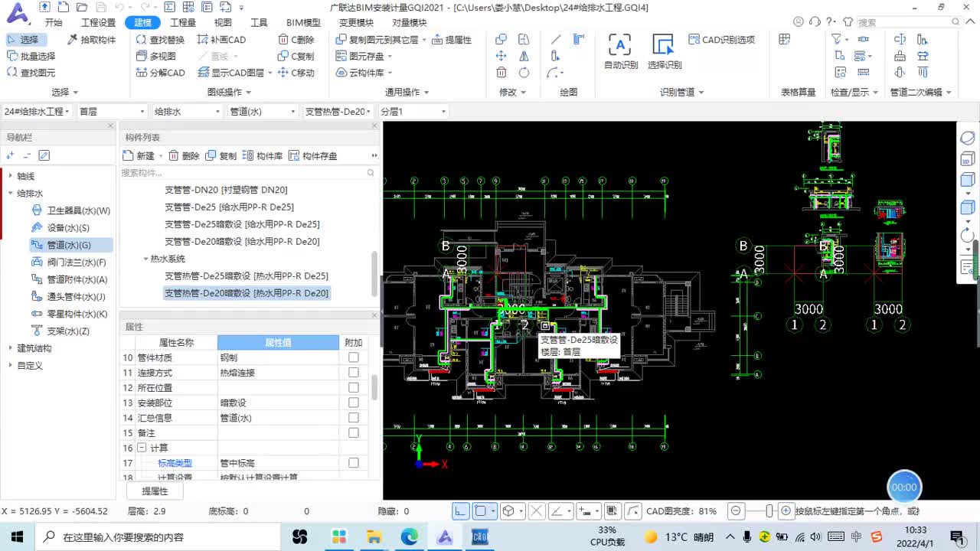This screenshot has height=551, width=980.
Task: Collapse the 热水系统 tree group
Action: (145, 259)
